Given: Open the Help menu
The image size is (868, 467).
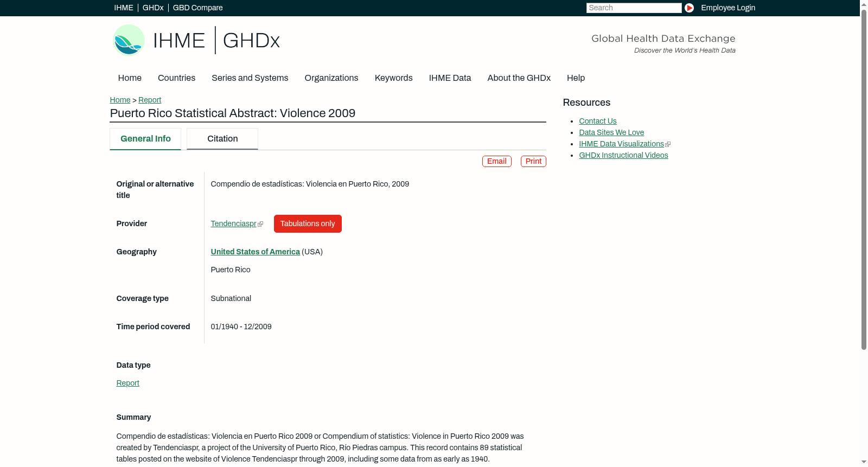Looking at the screenshot, I should tap(576, 78).
